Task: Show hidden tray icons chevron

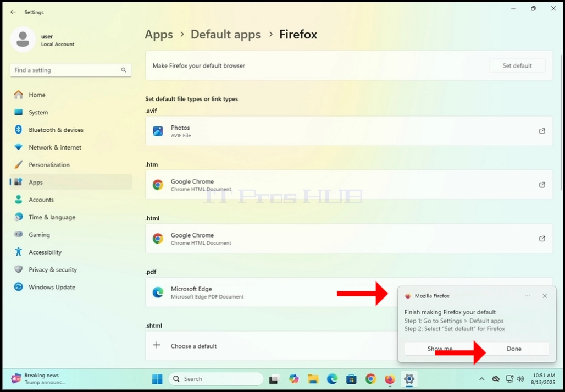Action: tap(481, 379)
